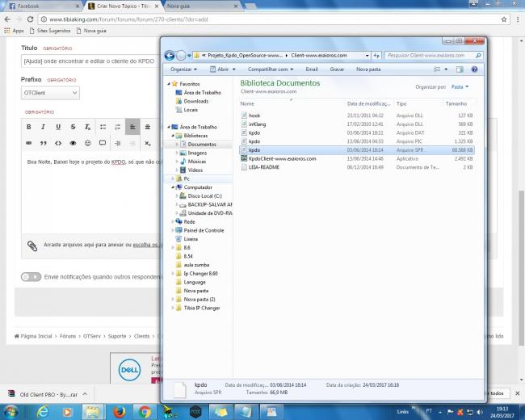Click the underline formatting icon
Viewport: 525px width, 420px height.
tap(58, 128)
